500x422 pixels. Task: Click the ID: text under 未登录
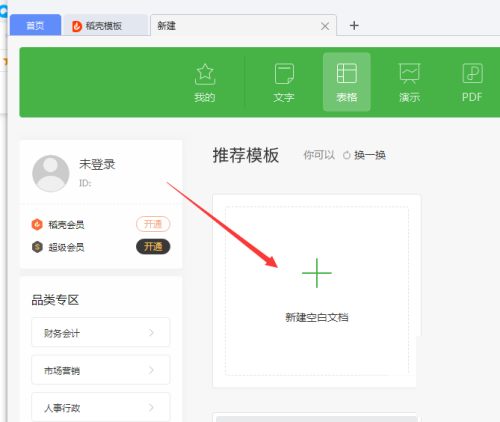coord(85,183)
